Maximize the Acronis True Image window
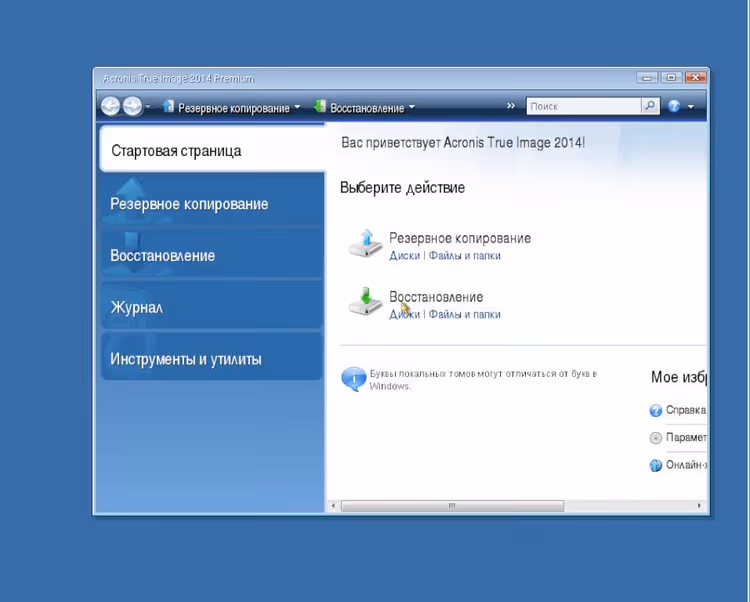This screenshot has width=750, height=602. [x=671, y=77]
